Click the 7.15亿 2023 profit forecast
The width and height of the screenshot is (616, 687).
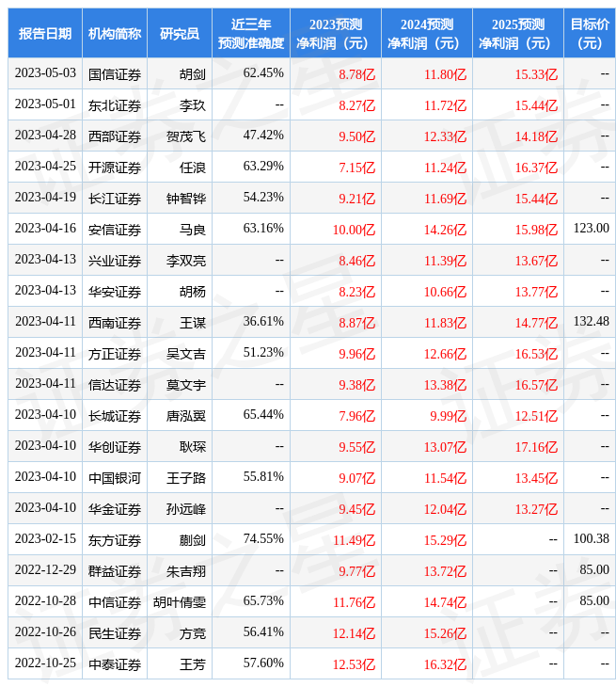tap(356, 168)
